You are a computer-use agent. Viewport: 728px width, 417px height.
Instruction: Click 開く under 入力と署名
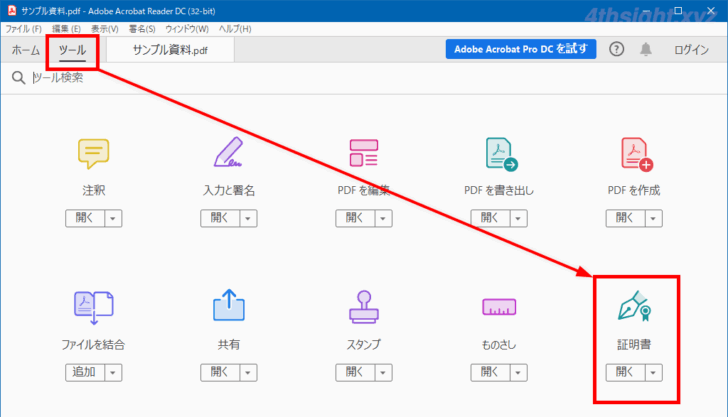point(220,218)
